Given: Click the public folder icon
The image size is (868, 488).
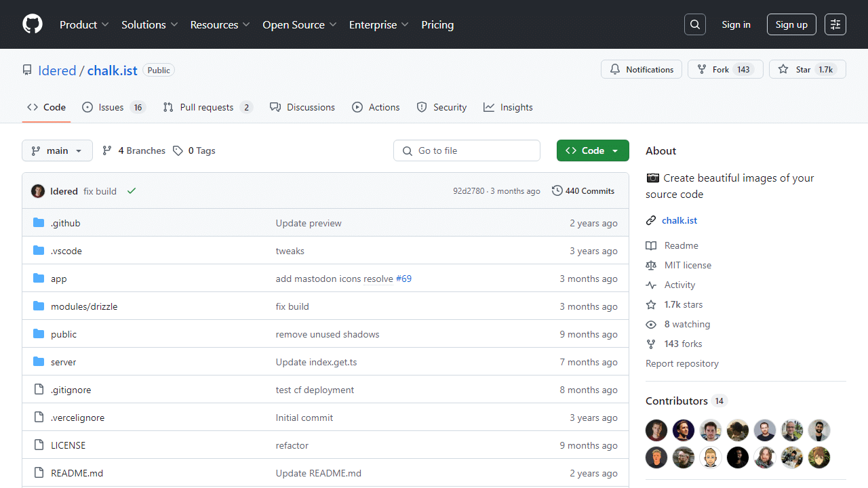Looking at the screenshot, I should point(39,334).
